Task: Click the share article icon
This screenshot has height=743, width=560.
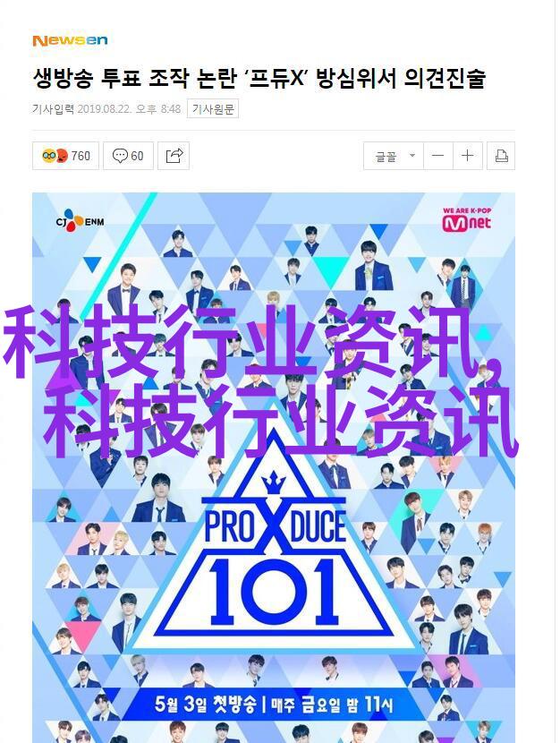Action: [x=174, y=156]
